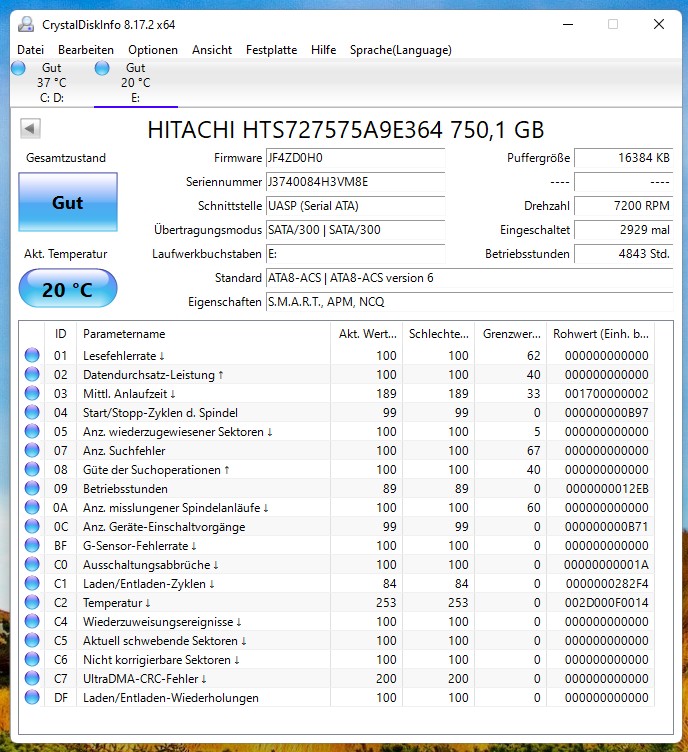Open the Optionen menu

[x=153, y=50]
